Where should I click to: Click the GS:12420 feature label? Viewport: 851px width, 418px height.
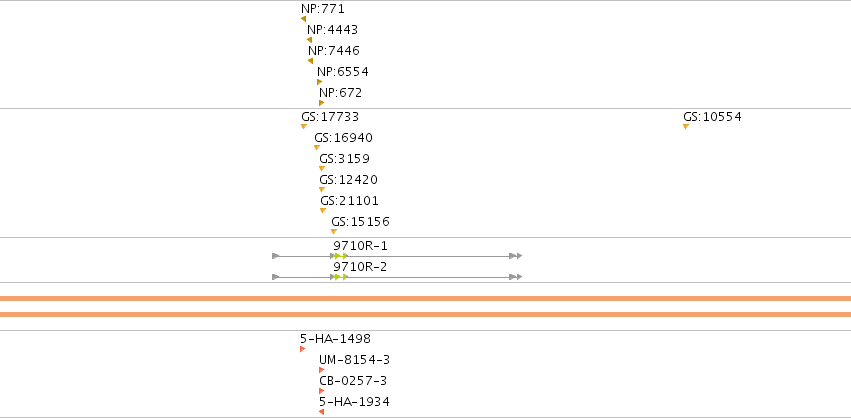point(348,180)
